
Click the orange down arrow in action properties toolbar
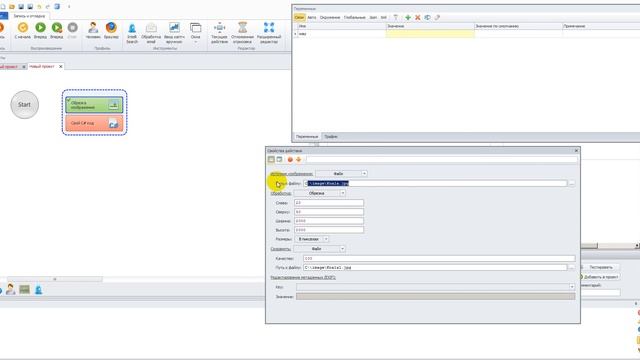point(298,160)
